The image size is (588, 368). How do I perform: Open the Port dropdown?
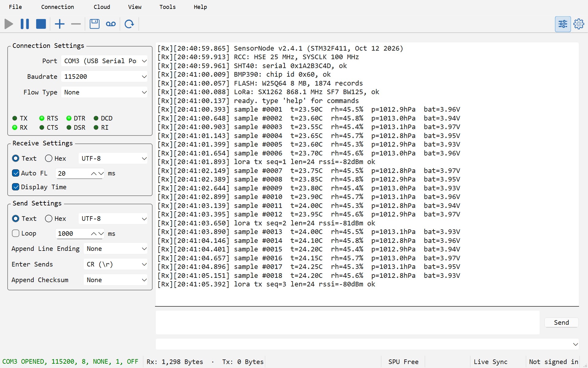pyautogui.click(x=104, y=61)
